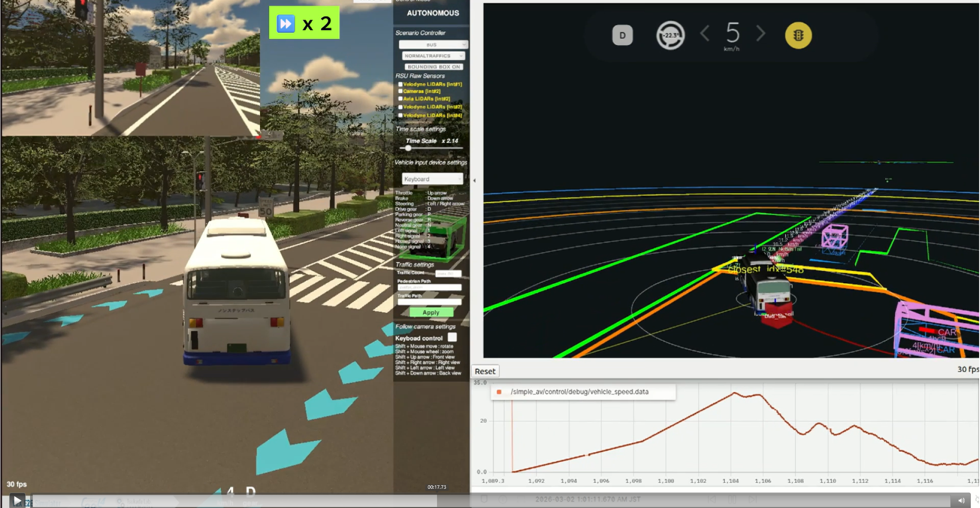Viewport: 980px width, 508px height.
Task: Click the yellow traffic light icon
Action: (x=798, y=35)
